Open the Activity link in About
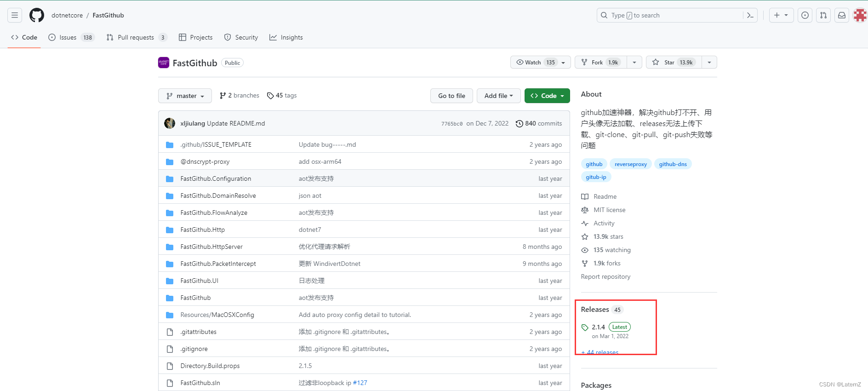Screen dimensions: 868x391 (598, 223)
